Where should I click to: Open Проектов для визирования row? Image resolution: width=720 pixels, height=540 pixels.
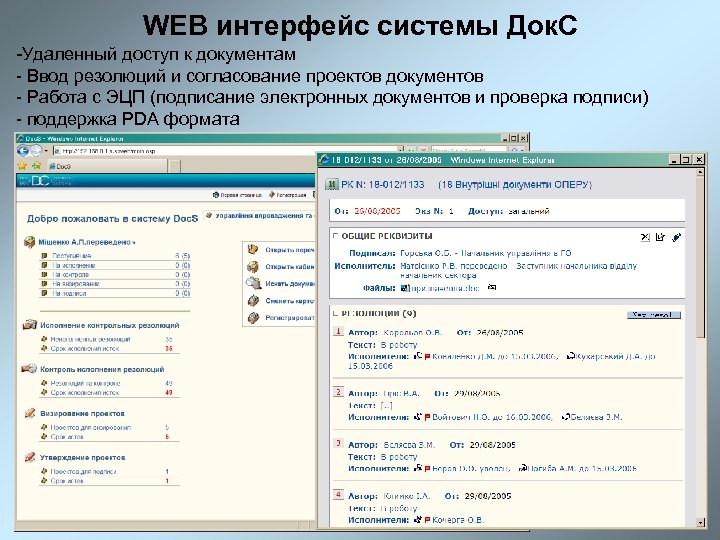(x=109, y=427)
